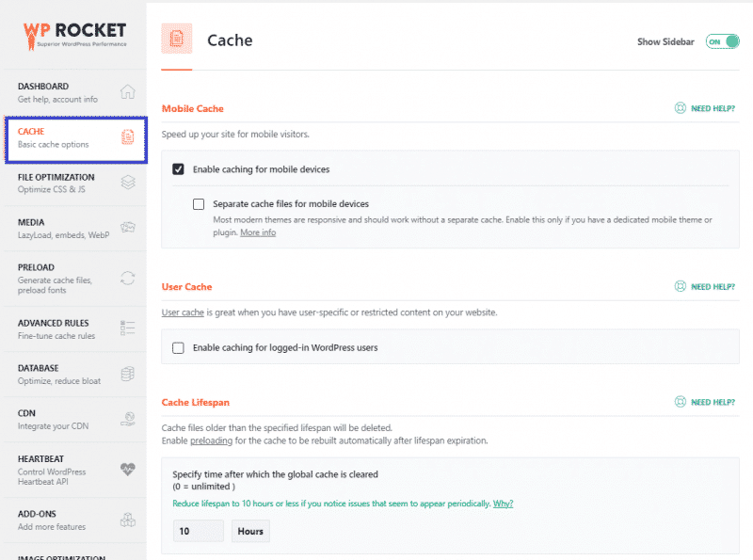This screenshot has width=753, height=560.
Task: Uncheck Enable caching for mobile devices
Action: coord(177,169)
